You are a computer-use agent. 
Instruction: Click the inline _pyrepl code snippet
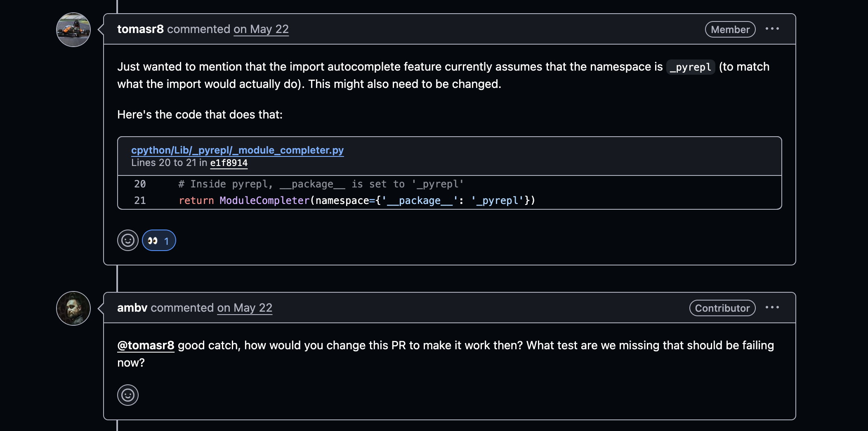pyautogui.click(x=691, y=67)
